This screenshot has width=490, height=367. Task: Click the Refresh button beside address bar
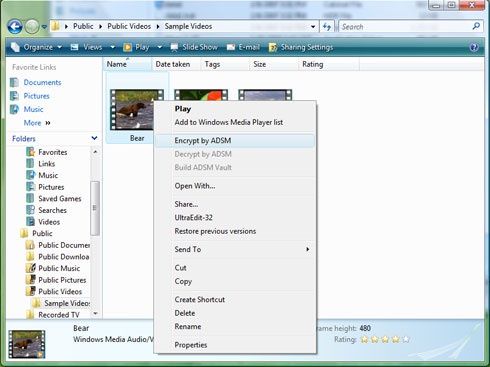click(x=327, y=27)
